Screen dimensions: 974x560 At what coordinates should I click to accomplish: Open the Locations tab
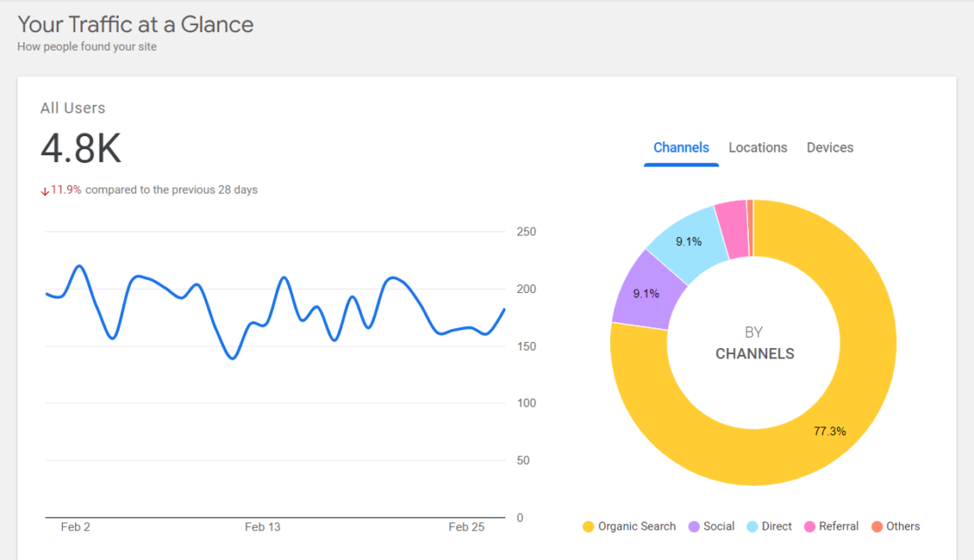click(x=758, y=147)
